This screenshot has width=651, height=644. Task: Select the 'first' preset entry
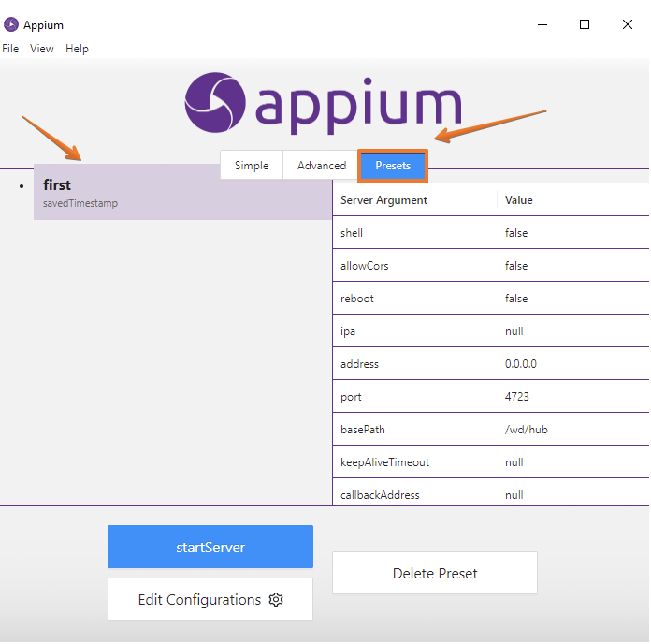(182, 192)
